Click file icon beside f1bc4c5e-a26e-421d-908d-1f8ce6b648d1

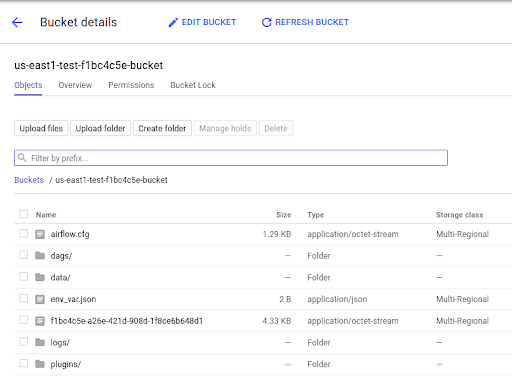coord(40,321)
